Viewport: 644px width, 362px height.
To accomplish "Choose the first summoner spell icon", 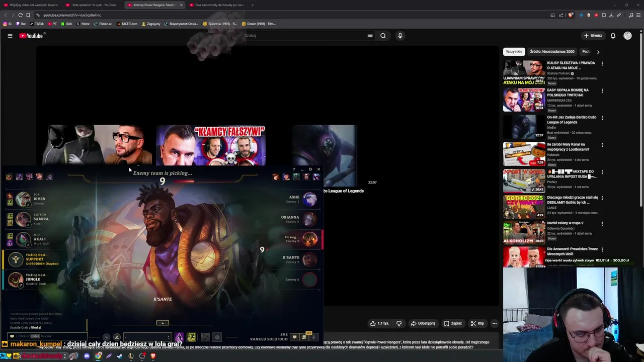I will coord(179,337).
